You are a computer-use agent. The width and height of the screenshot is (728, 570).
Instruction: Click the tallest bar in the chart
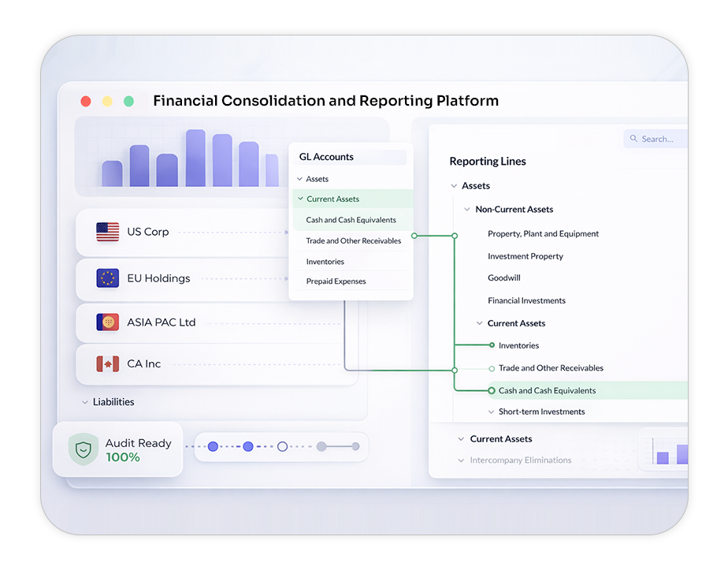click(195, 158)
